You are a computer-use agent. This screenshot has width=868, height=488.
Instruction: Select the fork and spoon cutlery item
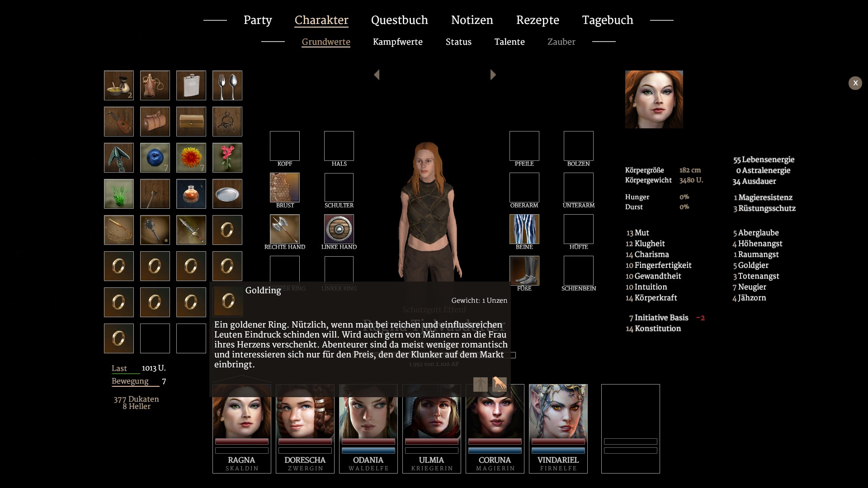point(227,85)
